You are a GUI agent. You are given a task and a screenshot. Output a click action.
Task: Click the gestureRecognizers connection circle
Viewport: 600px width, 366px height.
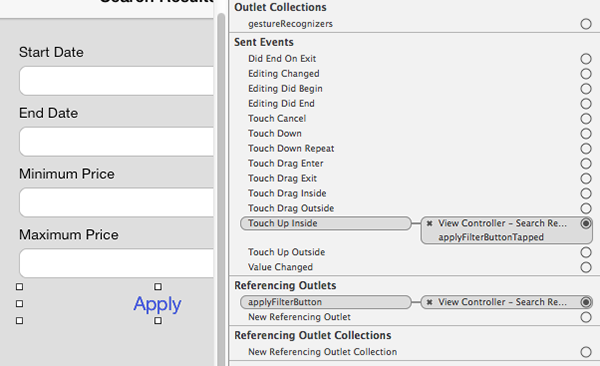coord(586,24)
